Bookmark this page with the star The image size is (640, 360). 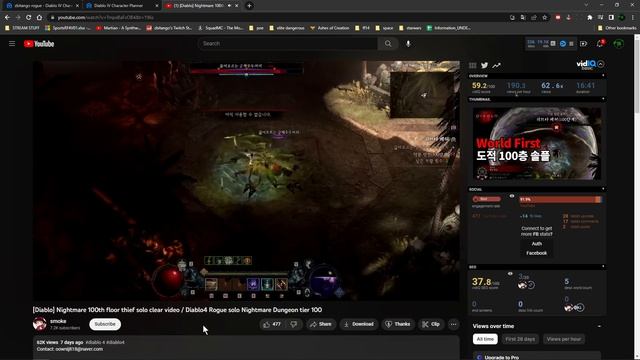tap(544, 18)
